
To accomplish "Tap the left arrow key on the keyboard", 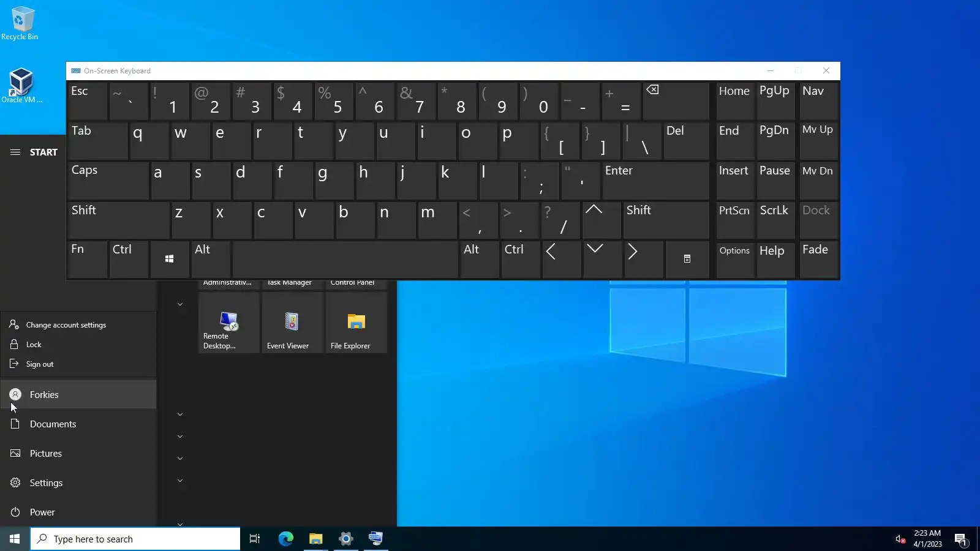I will (x=560, y=259).
